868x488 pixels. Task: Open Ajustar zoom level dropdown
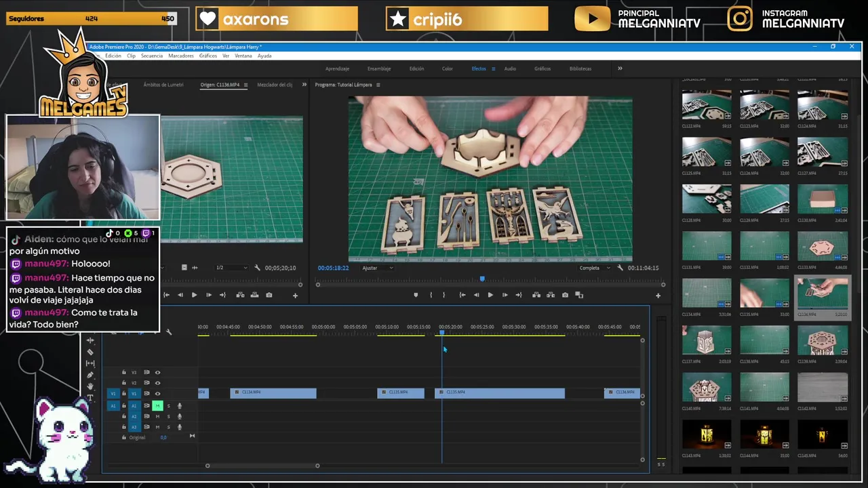(378, 268)
